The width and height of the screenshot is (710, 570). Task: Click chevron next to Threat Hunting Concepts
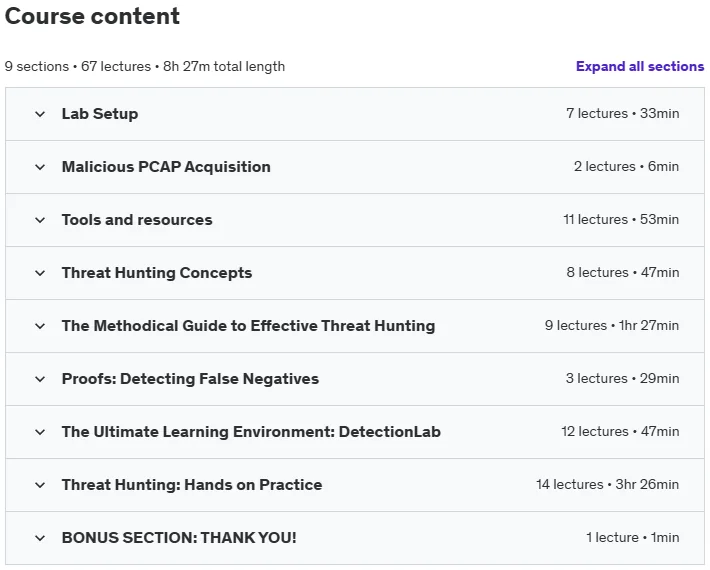40,273
